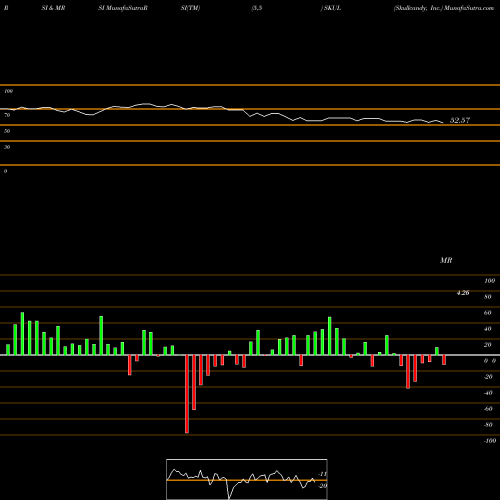The image size is (500, 500).
Task: Click the mini chart thumbnail at bottom
Action: [247, 479]
